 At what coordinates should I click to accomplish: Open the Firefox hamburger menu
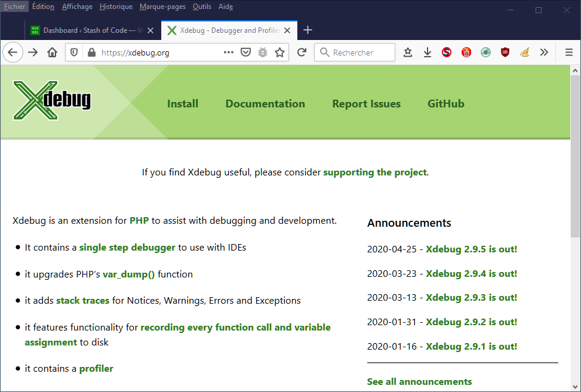(x=568, y=53)
